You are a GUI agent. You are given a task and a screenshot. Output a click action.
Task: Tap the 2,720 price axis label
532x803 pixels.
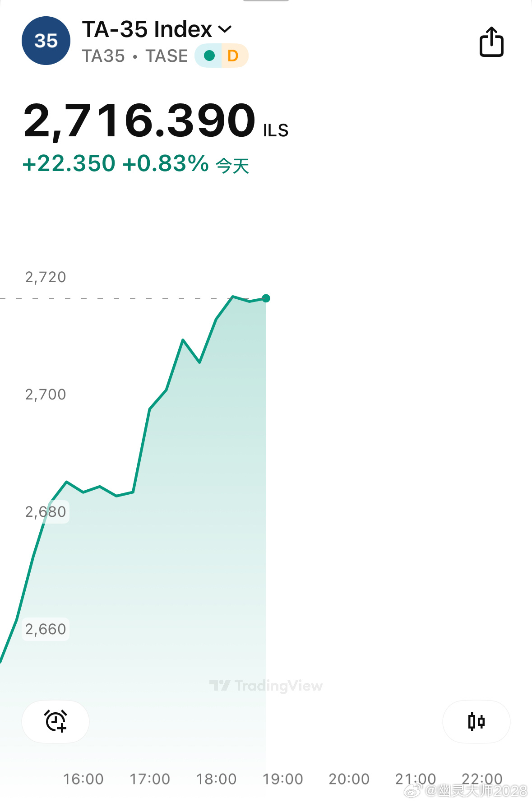coord(46,277)
